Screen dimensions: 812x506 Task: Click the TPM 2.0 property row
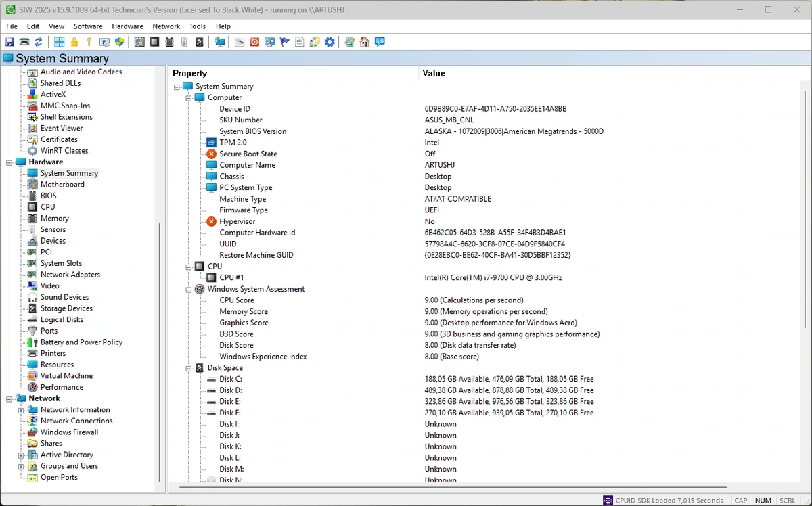233,143
